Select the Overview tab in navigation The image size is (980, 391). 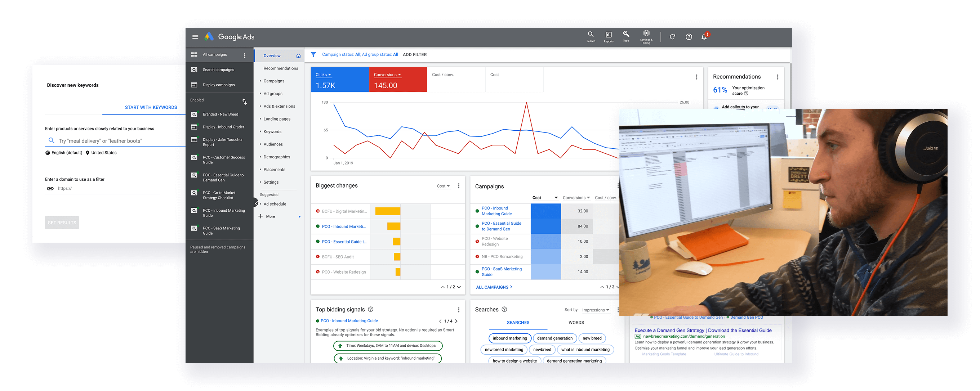tap(279, 56)
